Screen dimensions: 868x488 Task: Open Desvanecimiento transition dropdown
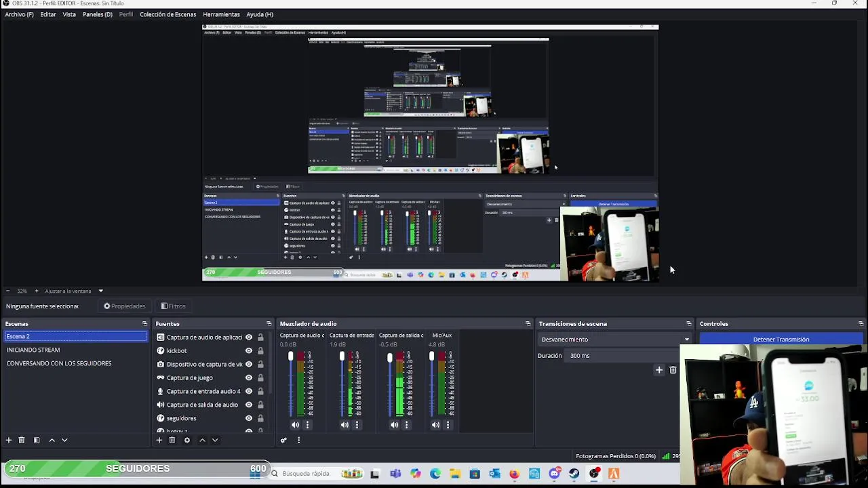pos(615,339)
